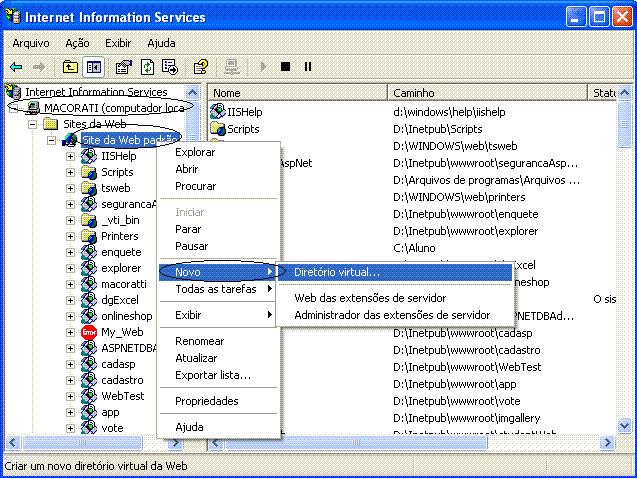This screenshot has height=478, width=637.
Task: Click path D:\Inetpub\wwwroot\imgallery
Action: point(467,418)
